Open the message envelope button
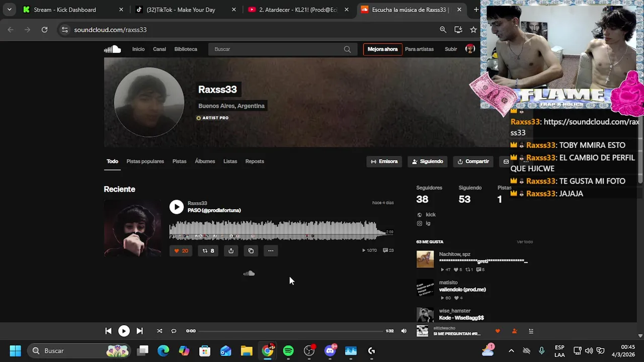 click(505, 161)
